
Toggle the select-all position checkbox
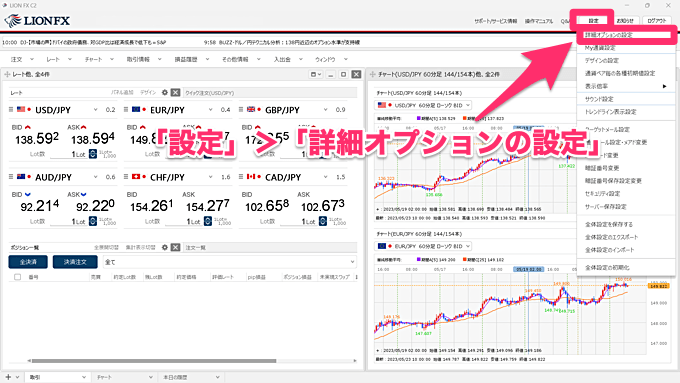[x=17, y=277]
